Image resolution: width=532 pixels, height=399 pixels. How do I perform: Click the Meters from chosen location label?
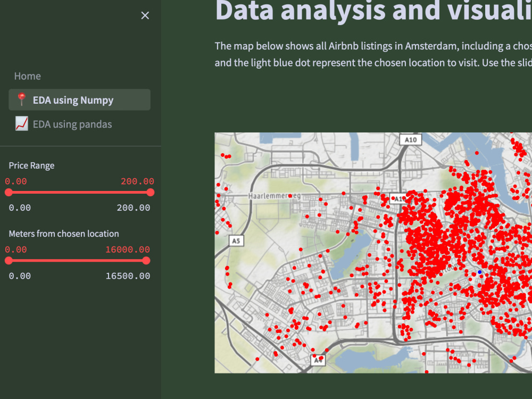[x=64, y=234]
